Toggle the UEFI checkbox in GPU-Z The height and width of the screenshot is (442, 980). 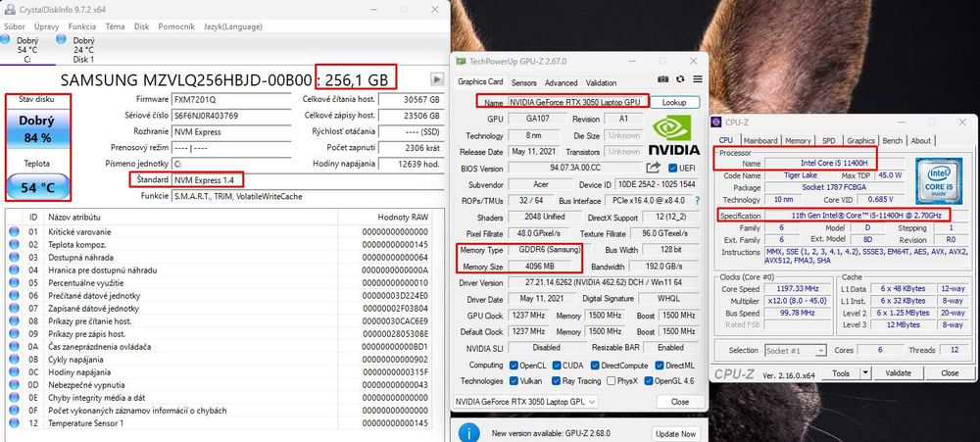pos(672,168)
